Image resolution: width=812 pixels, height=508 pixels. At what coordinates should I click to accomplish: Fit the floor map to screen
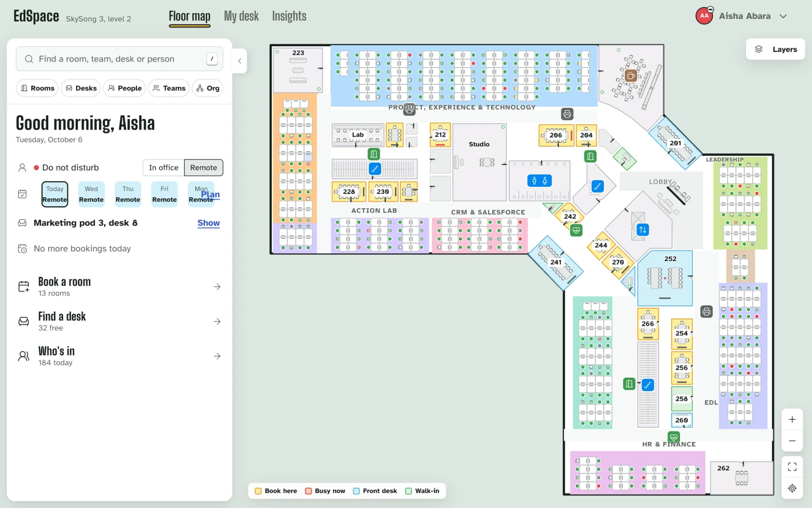click(x=792, y=467)
